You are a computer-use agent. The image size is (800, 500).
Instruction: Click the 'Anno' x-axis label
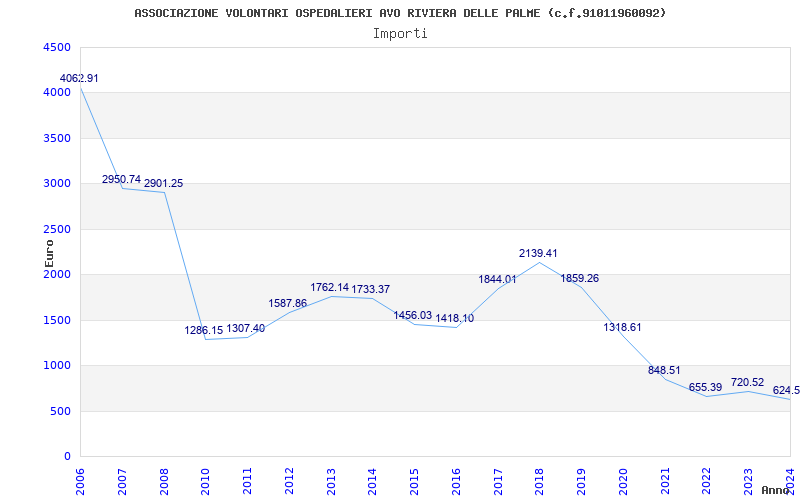coord(775,490)
